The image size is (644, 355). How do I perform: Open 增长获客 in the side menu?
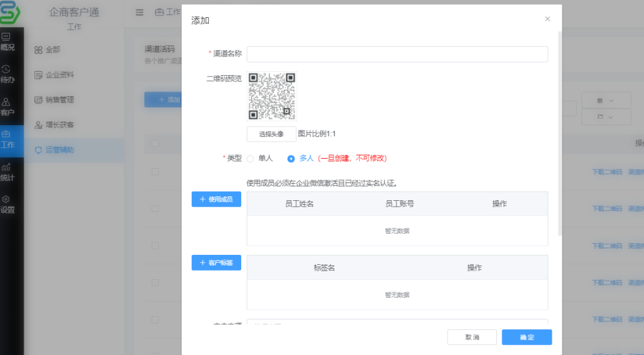point(74,124)
